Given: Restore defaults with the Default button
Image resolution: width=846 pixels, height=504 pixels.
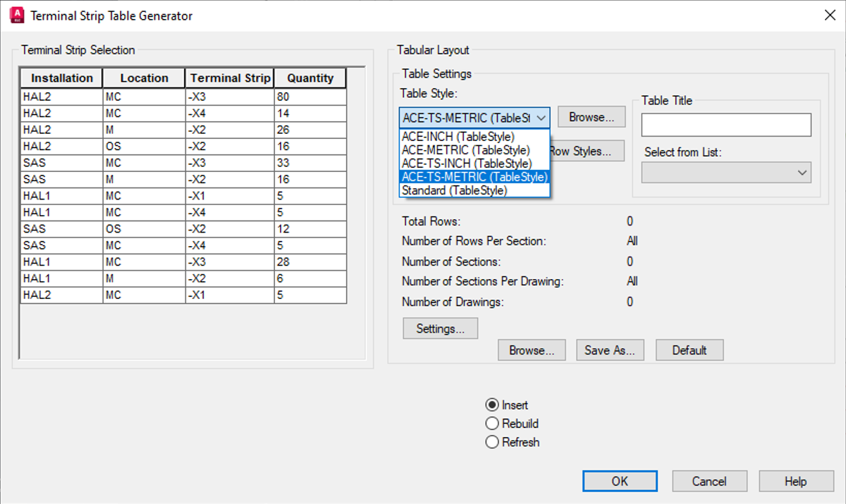Looking at the screenshot, I should 689,350.
